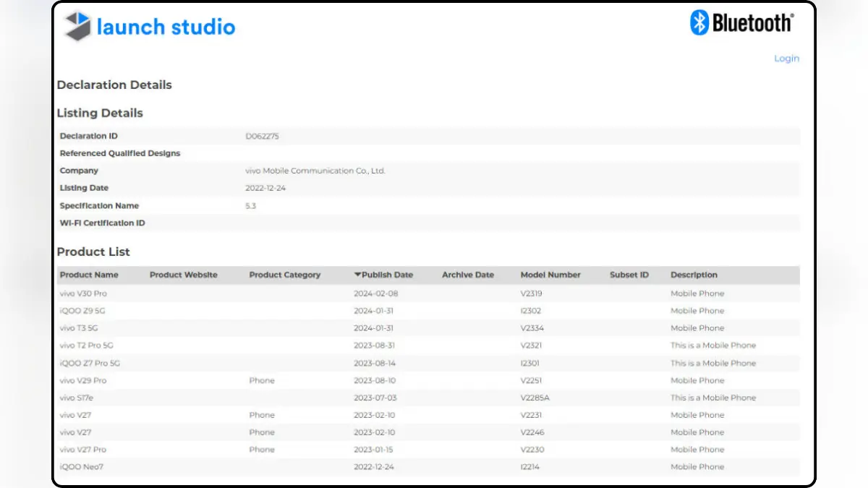Click publish date 2024-02-08
Viewport: 868px width, 488px height.
click(376, 294)
